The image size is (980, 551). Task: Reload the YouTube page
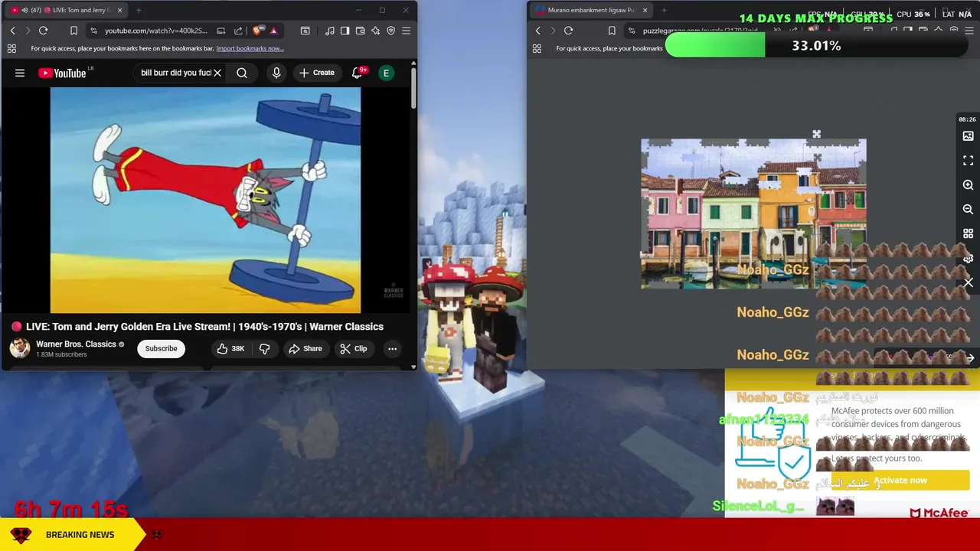(43, 31)
